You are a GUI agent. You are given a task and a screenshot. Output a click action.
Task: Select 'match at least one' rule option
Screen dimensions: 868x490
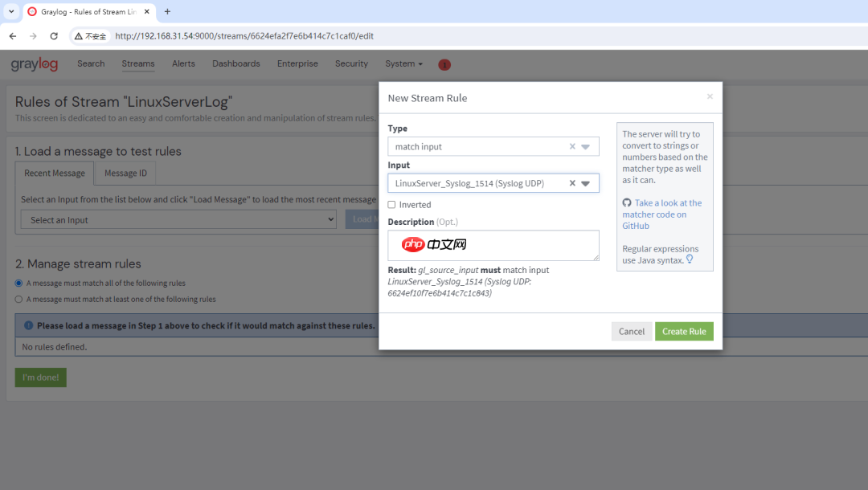point(18,299)
